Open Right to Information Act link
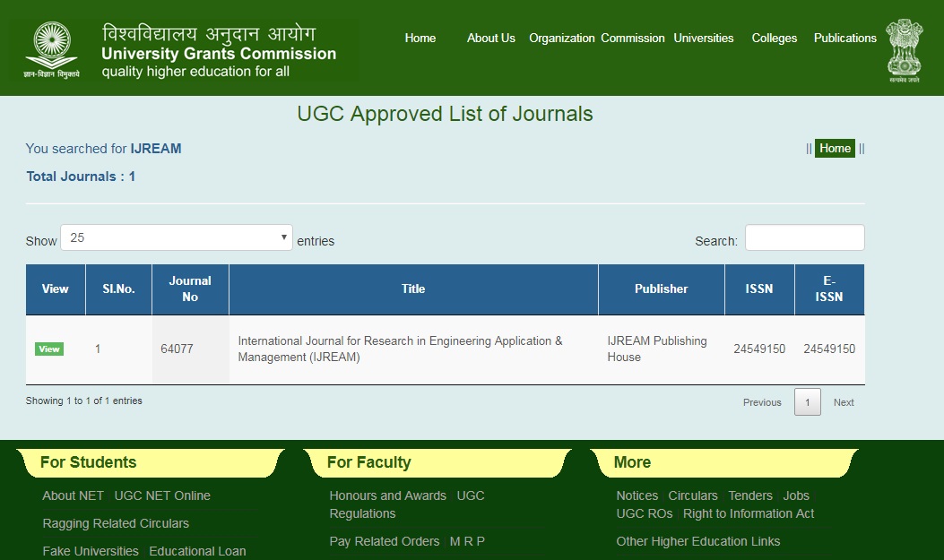 (749, 513)
